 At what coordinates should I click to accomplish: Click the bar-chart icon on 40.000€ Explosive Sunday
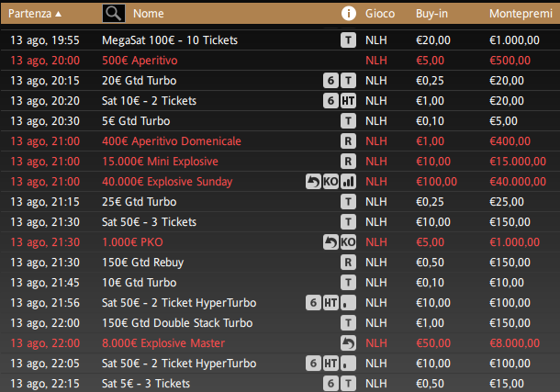click(348, 182)
